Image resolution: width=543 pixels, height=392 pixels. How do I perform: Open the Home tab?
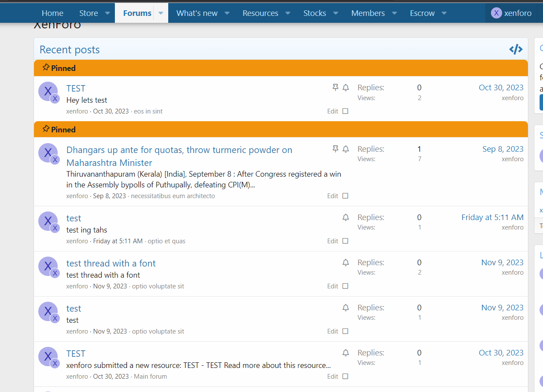(x=52, y=13)
